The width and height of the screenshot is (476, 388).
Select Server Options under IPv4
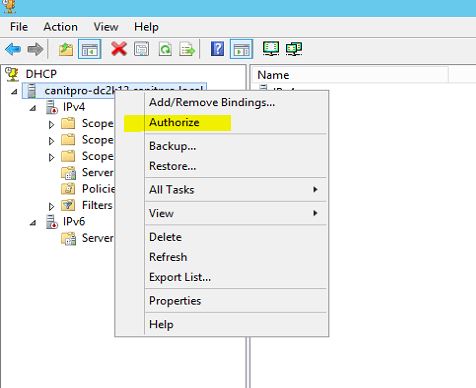(97, 172)
